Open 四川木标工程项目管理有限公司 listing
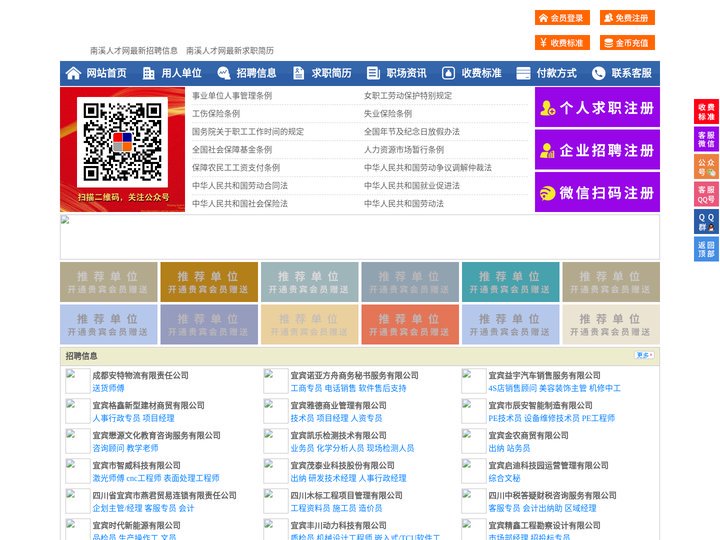 [x=346, y=495]
